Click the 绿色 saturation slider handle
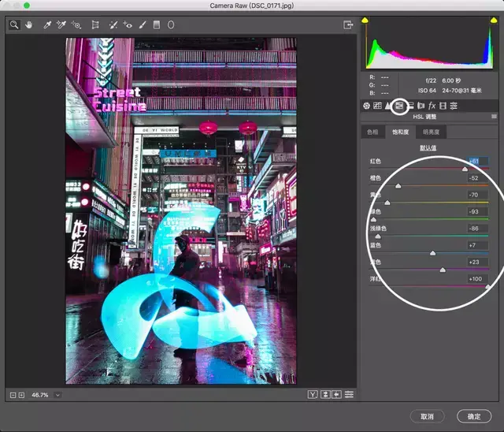 tap(373, 219)
